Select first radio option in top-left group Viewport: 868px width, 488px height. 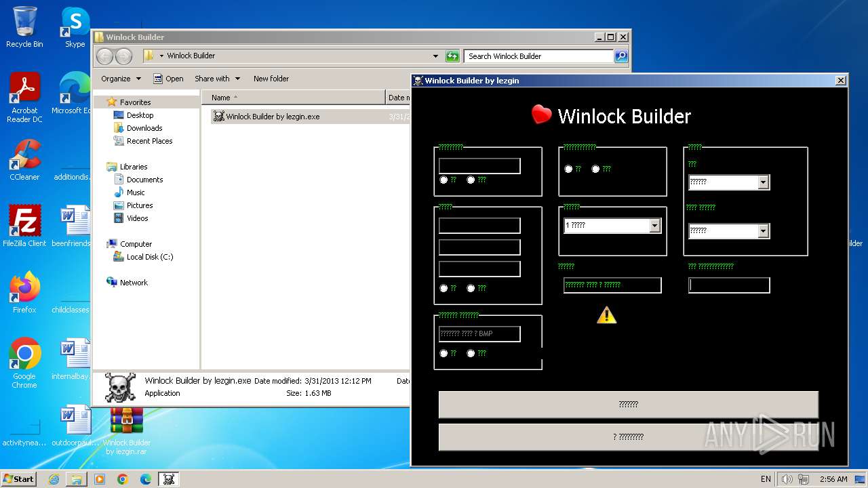pyautogui.click(x=443, y=180)
